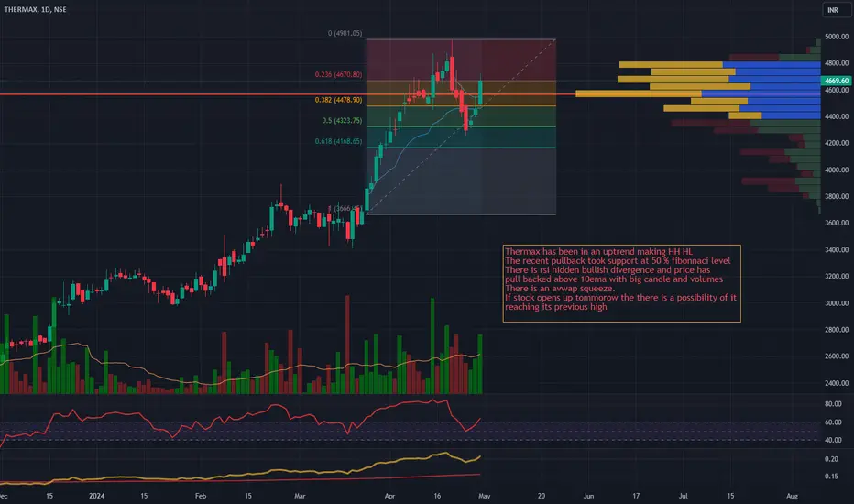This screenshot has width=854, height=504.
Task: Click the line 'Thermax has been in an uptrend'
Action: click(x=598, y=251)
